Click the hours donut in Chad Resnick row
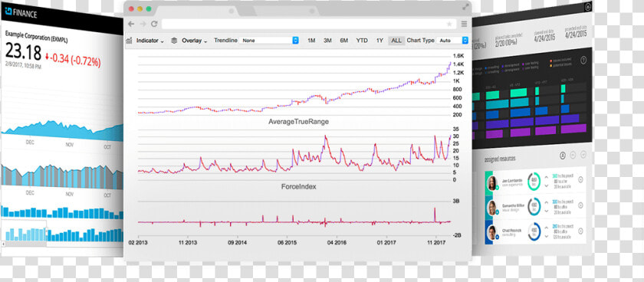This screenshot has width=644, height=282. [x=534, y=231]
